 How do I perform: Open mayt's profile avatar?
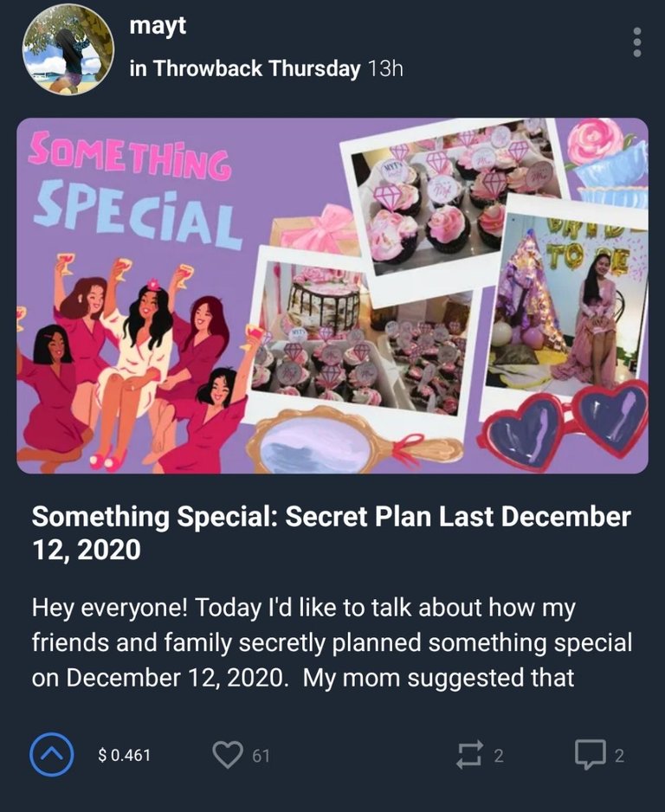click(x=68, y=49)
